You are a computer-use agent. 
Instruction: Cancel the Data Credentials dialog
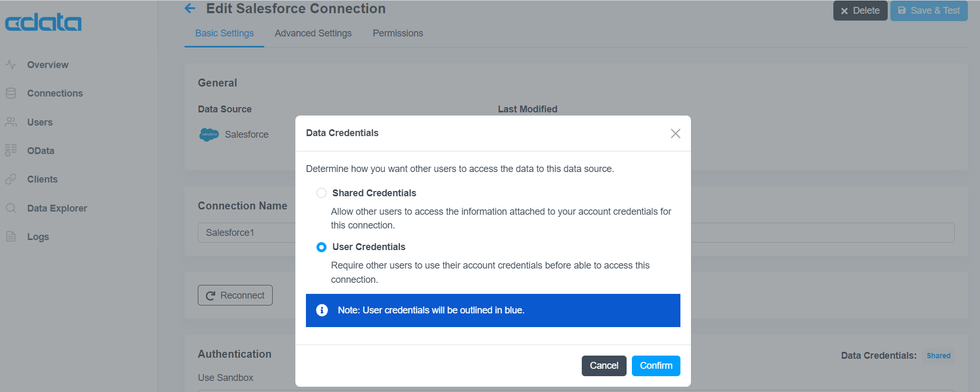[604, 366]
